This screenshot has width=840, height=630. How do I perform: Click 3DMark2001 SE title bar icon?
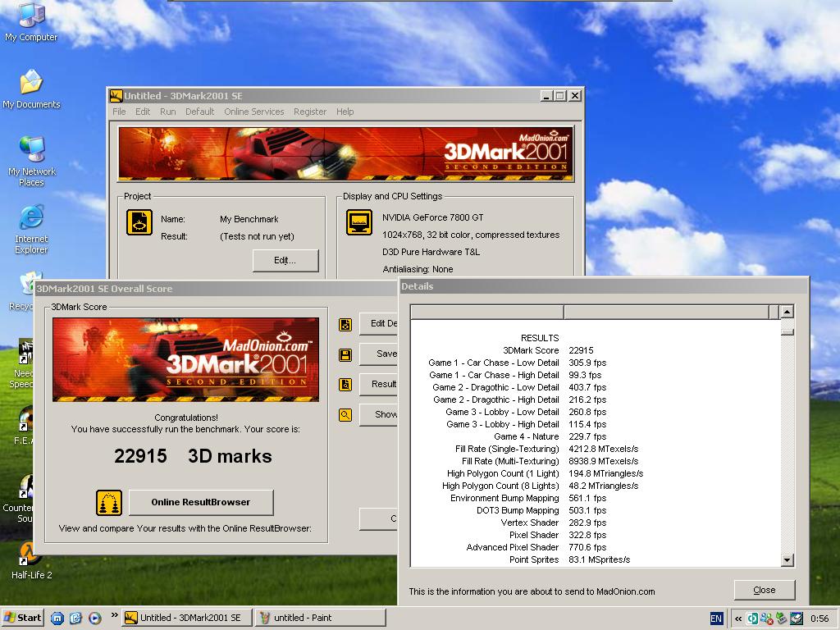[x=116, y=96]
